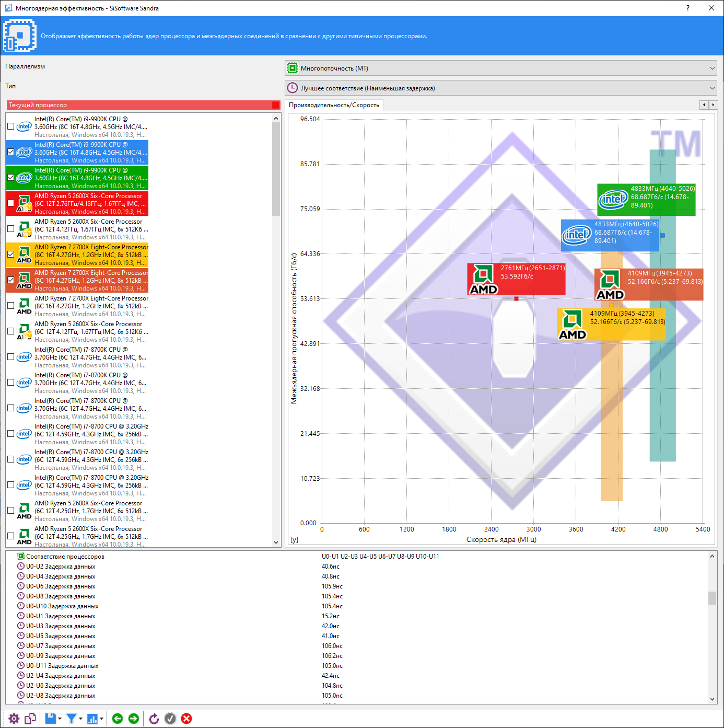The width and height of the screenshot is (724, 728).
Task: Click AMD logo in red Ryzen 5 row
Action: click(24, 203)
